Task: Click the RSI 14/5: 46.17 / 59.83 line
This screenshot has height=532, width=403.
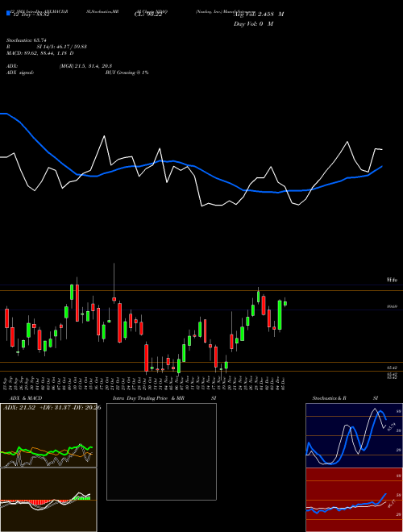Action: point(47,47)
